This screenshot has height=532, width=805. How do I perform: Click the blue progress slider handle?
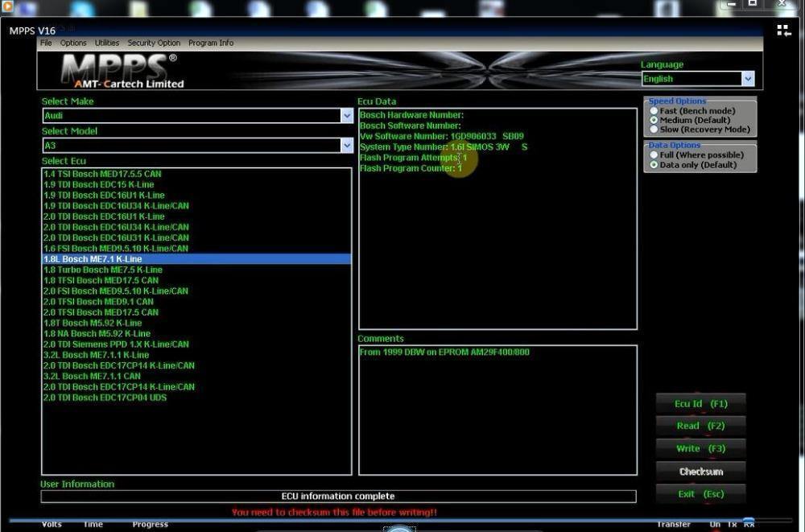749,522
